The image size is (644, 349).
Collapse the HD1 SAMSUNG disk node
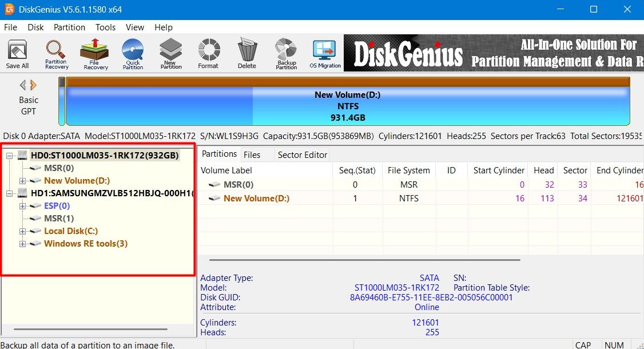(x=10, y=193)
